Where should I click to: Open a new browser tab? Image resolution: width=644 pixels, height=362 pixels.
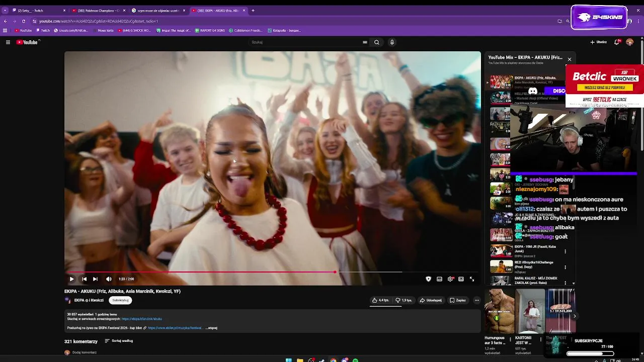pos(253,10)
